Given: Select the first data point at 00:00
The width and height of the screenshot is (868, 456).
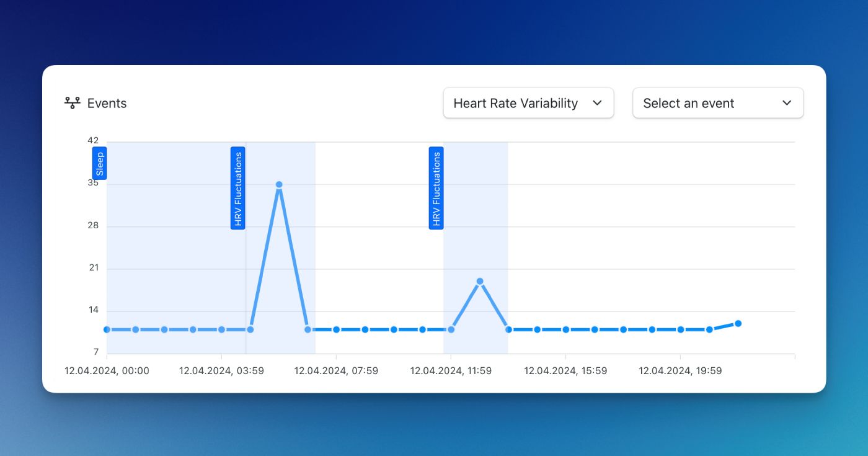Looking at the screenshot, I should (x=106, y=329).
